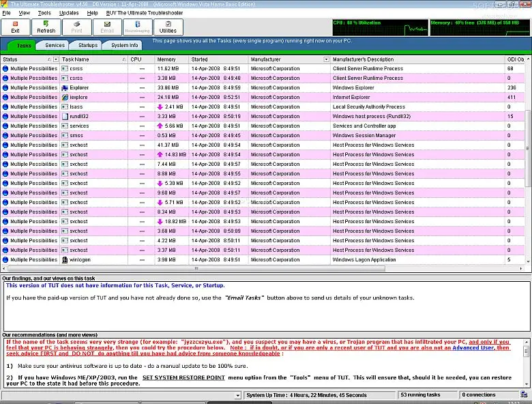Click the task table vertical scrollbar
The width and height of the screenshot is (532, 404).
528,148
